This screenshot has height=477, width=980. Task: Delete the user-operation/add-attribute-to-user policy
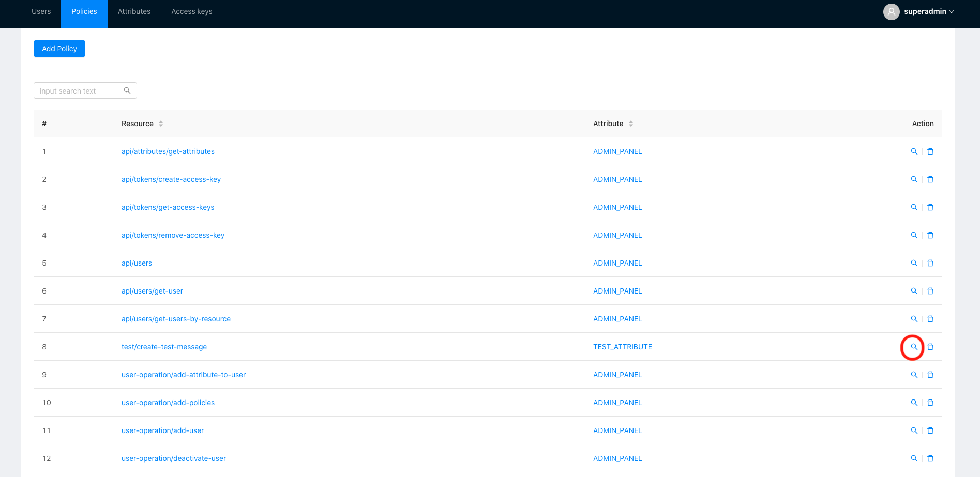point(930,375)
